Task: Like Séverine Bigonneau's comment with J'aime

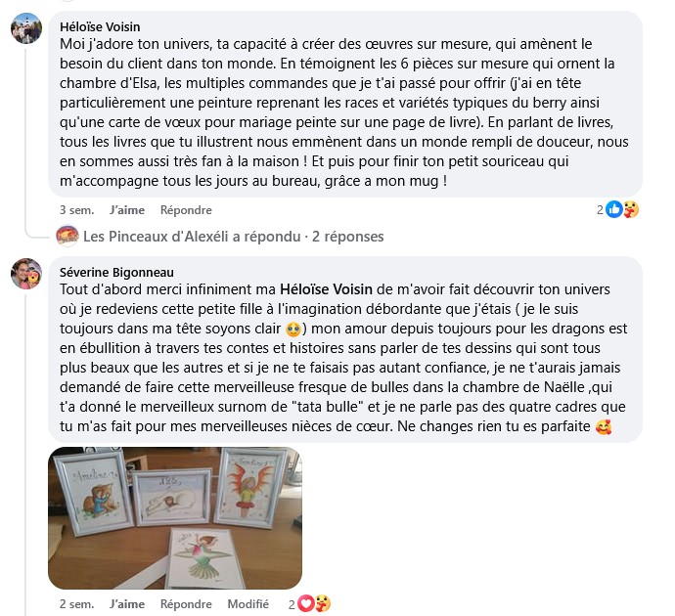Action: (x=127, y=604)
